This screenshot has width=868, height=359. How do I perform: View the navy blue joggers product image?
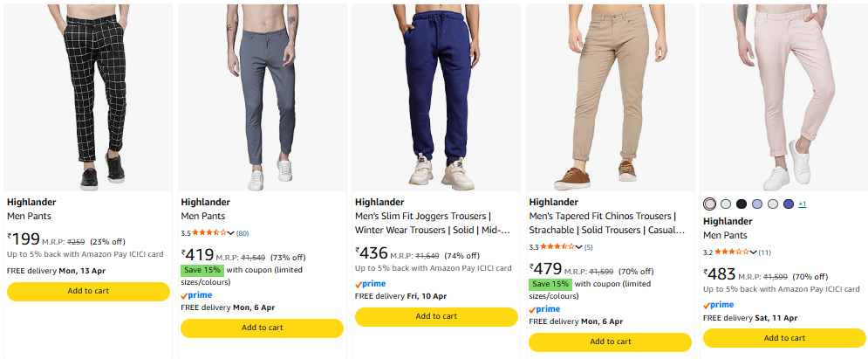[x=436, y=96]
